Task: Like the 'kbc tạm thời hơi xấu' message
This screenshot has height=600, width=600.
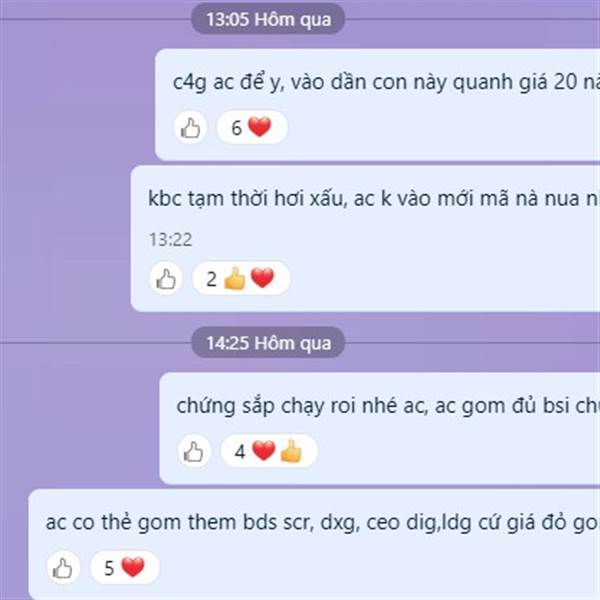Action: [166, 278]
